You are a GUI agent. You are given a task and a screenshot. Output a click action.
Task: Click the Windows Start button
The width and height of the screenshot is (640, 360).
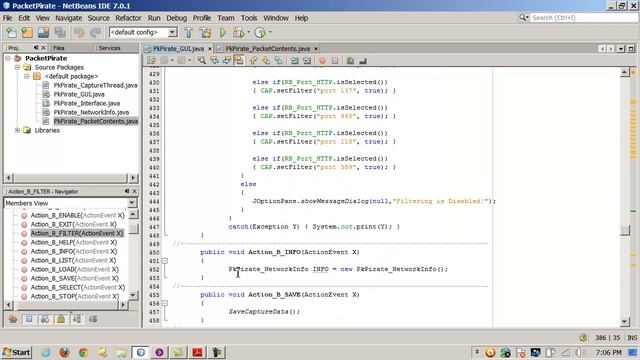pos(16,352)
